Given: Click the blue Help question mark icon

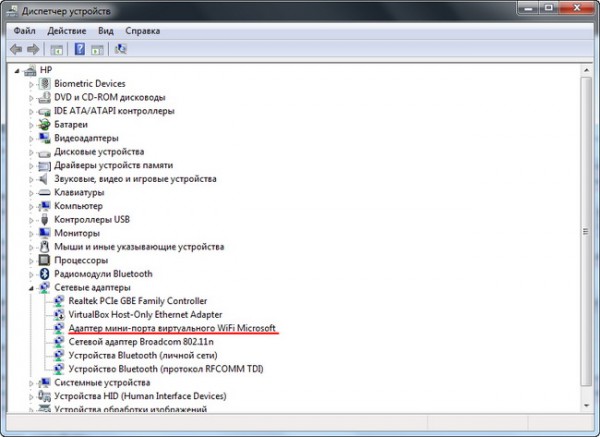Looking at the screenshot, I should click(78, 48).
